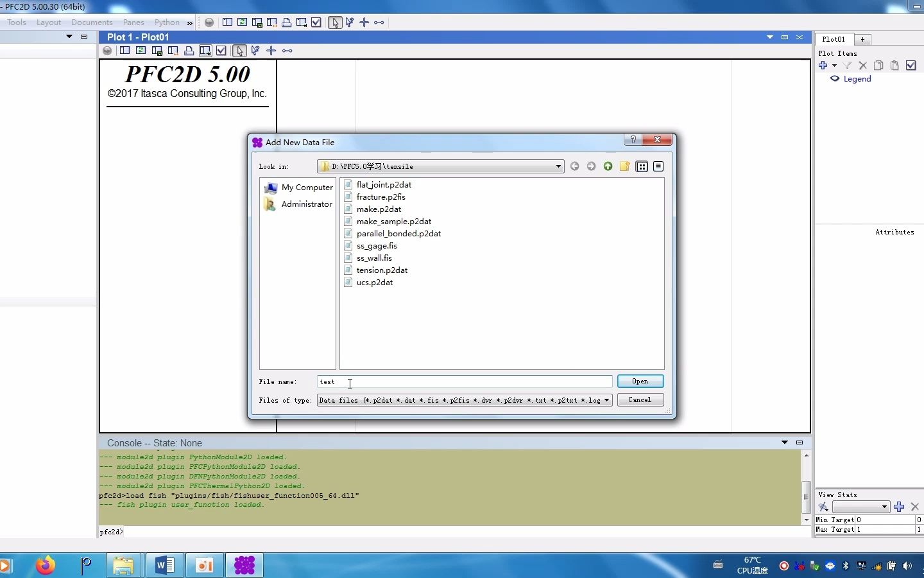Switch to List View in file dialog
924x578 pixels.
pos(642,166)
